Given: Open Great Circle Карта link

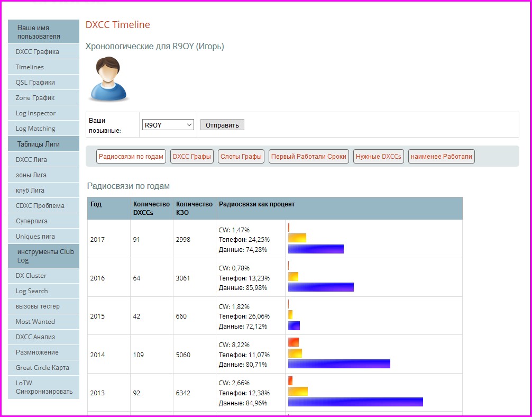Looking at the screenshot, I should point(42,368).
